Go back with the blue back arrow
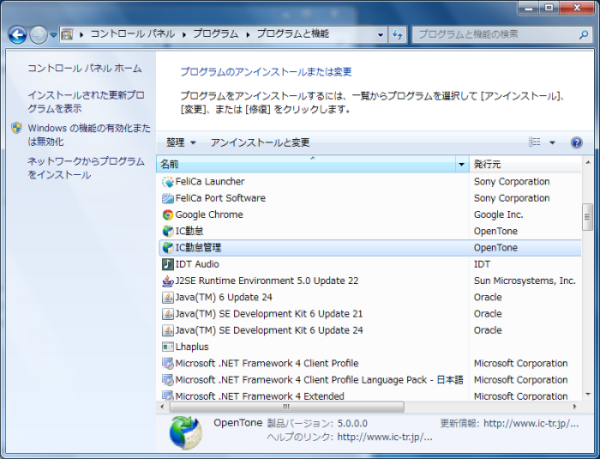 [17, 35]
